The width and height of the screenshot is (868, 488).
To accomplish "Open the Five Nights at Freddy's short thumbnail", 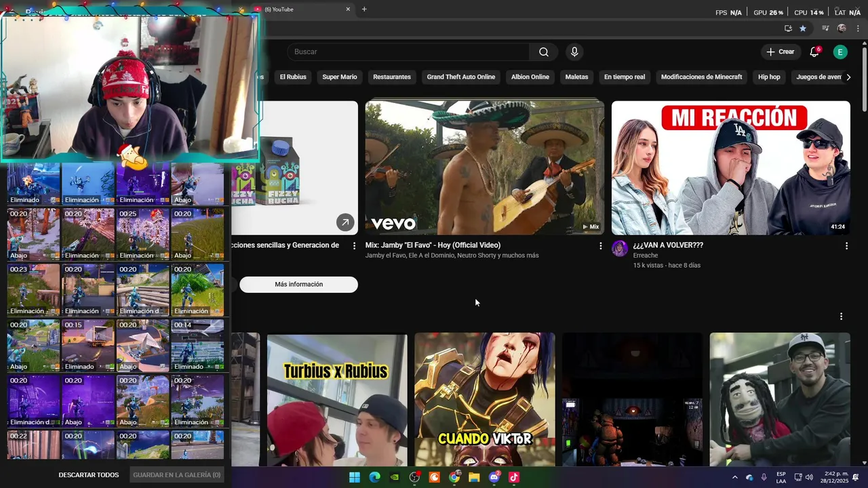I will pyautogui.click(x=633, y=399).
